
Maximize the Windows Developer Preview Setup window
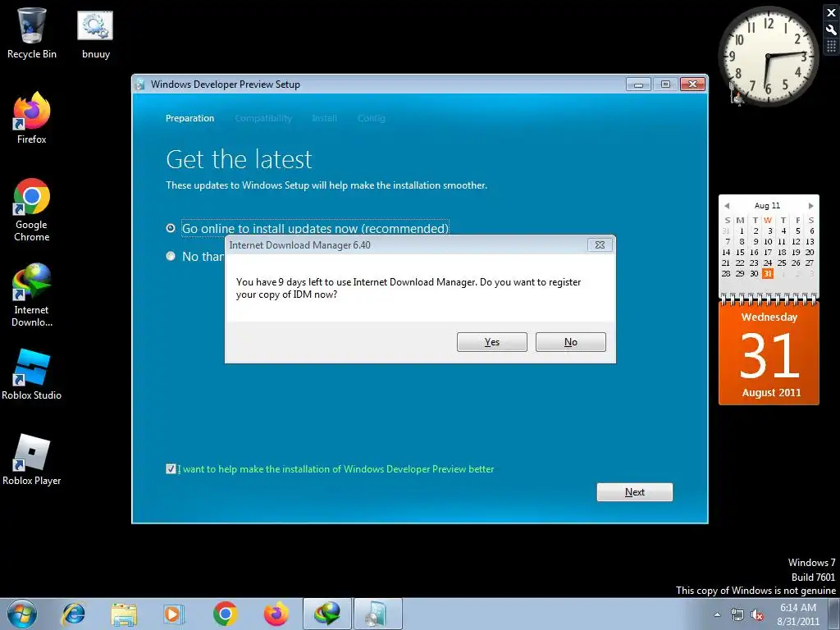pyautogui.click(x=665, y=84)
